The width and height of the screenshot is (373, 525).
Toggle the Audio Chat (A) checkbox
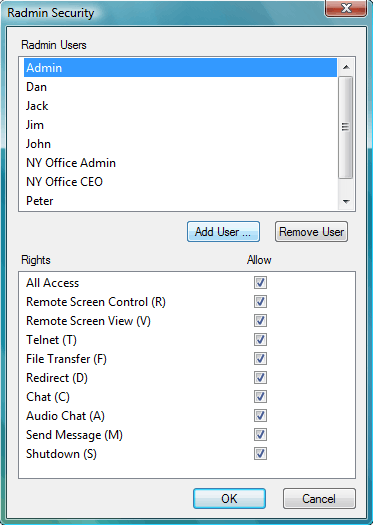(x=260, y=416)
